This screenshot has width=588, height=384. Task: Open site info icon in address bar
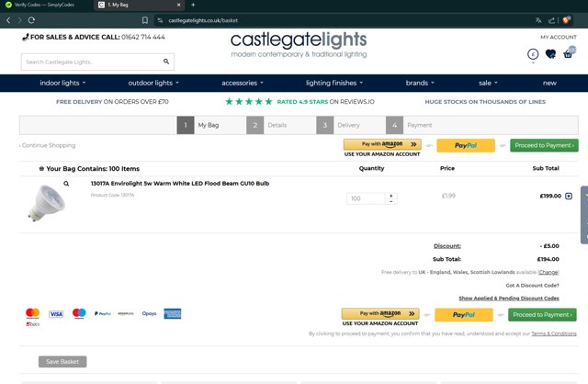[x=160, y=20]
